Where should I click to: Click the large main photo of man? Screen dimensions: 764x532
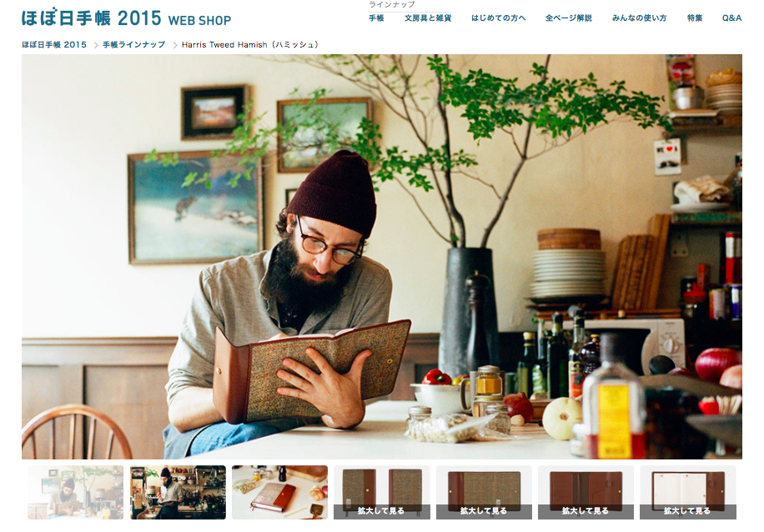pos(381,257)
